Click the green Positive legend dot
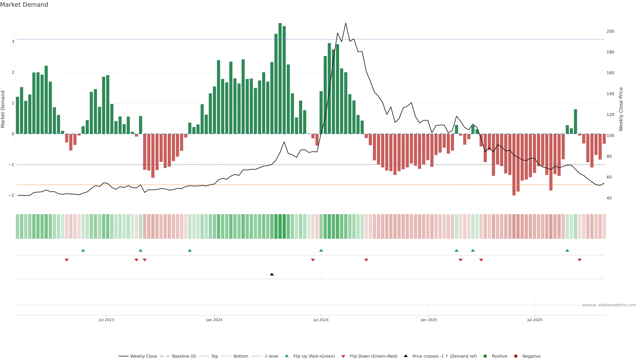This screenshot has width=644, height=362. (485, 356)
